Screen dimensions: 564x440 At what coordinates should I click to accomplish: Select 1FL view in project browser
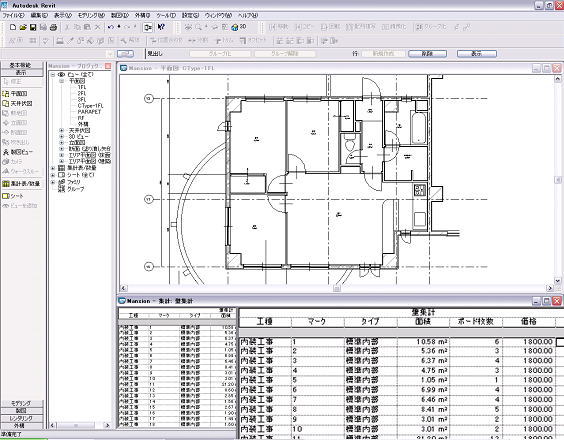pos(82,87)
